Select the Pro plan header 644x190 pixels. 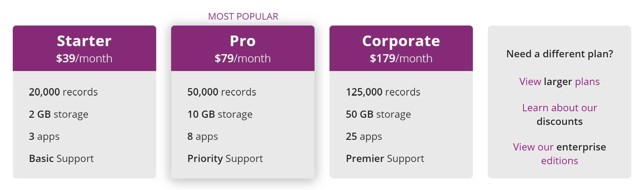(x=243, y=41)
